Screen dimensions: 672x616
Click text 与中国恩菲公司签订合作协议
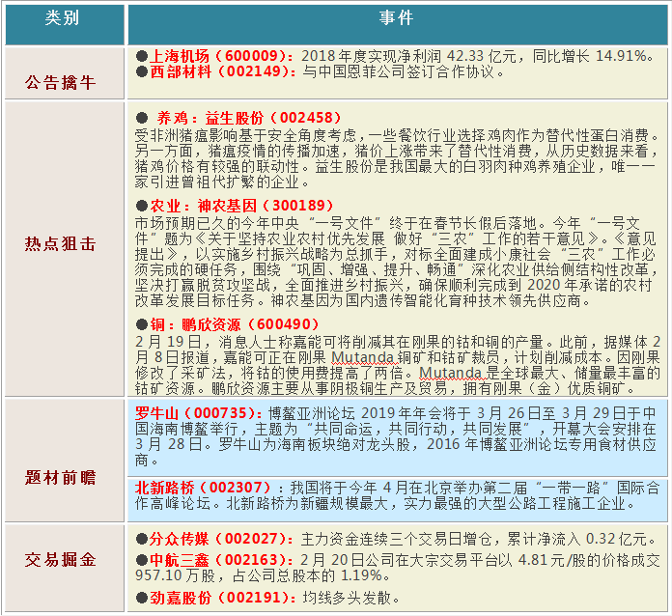click(x=399, y=71)
